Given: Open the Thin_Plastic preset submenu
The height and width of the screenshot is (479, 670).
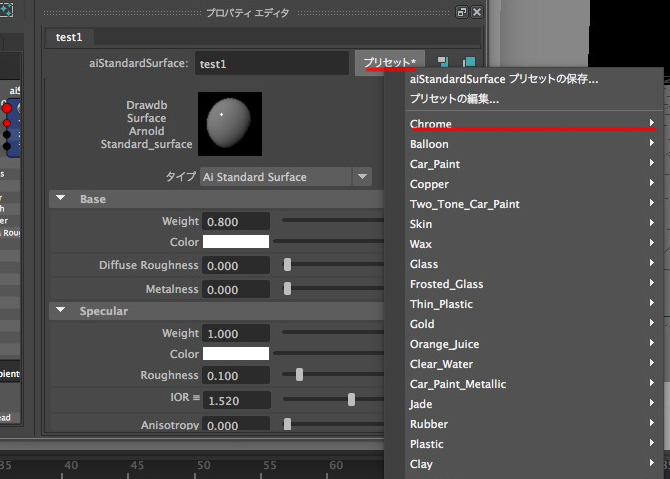Looking at the screenshot, I should [532, 304].
